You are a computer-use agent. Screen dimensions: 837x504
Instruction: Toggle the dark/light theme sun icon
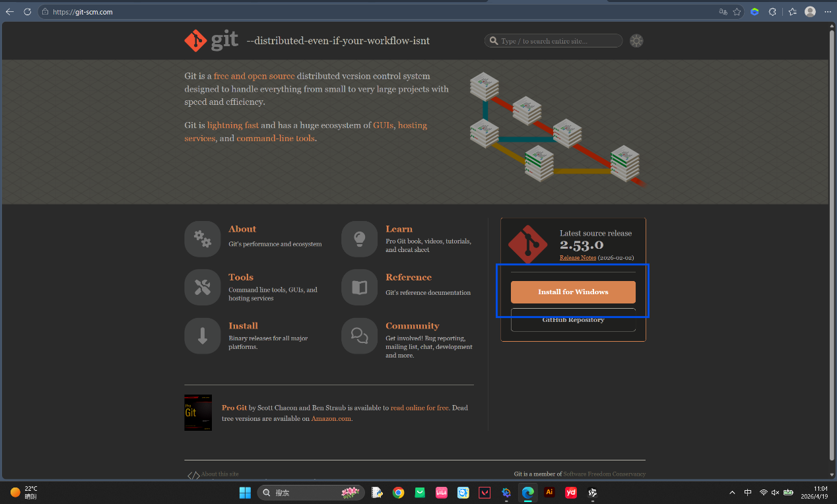(x=636, y=41)
